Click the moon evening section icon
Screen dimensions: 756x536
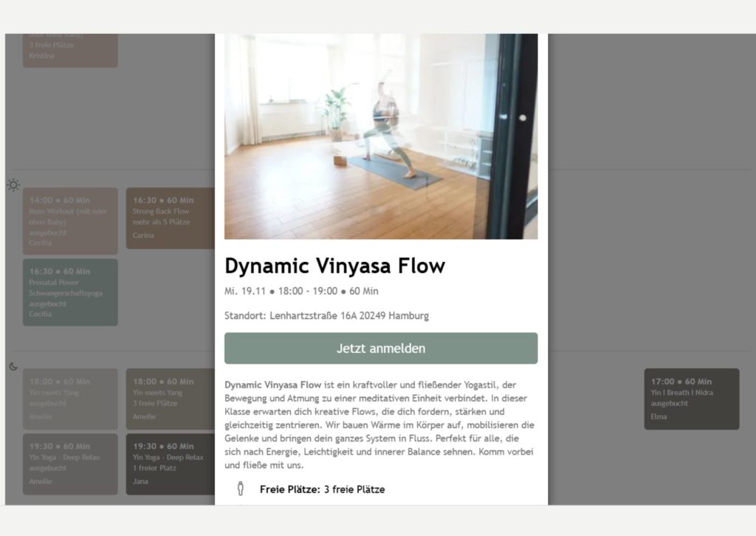click(x=13, y=367)
